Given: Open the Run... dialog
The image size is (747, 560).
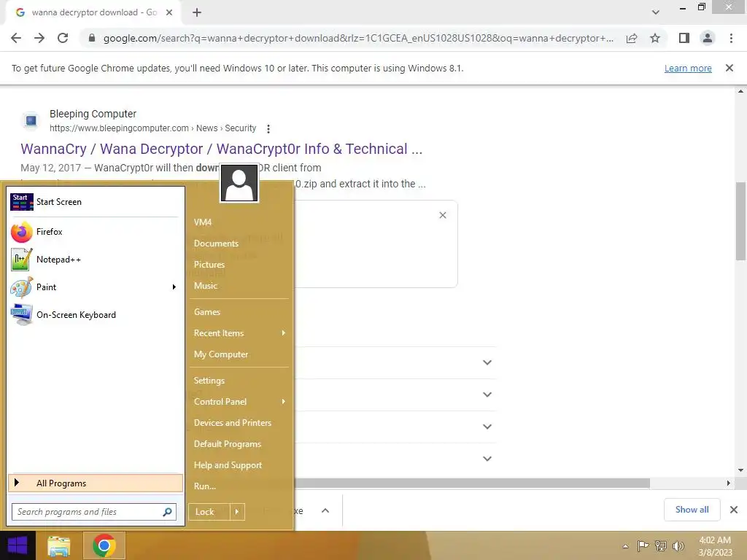Looking at the screenshot, I should tap(205, 486).
